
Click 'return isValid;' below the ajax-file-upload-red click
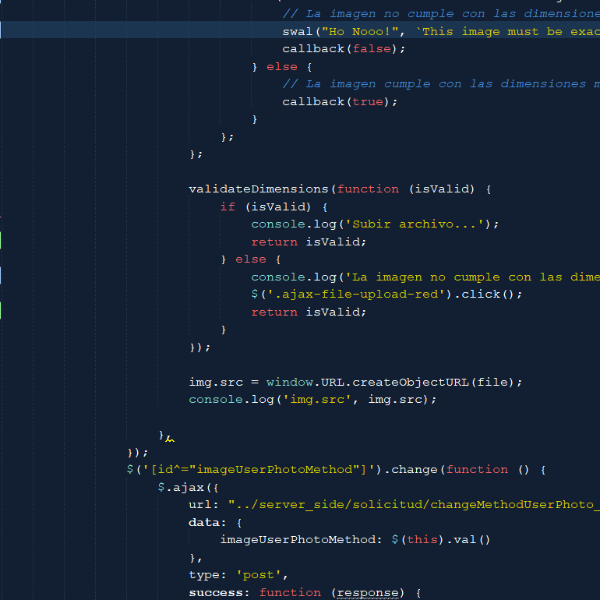(309, 312)
